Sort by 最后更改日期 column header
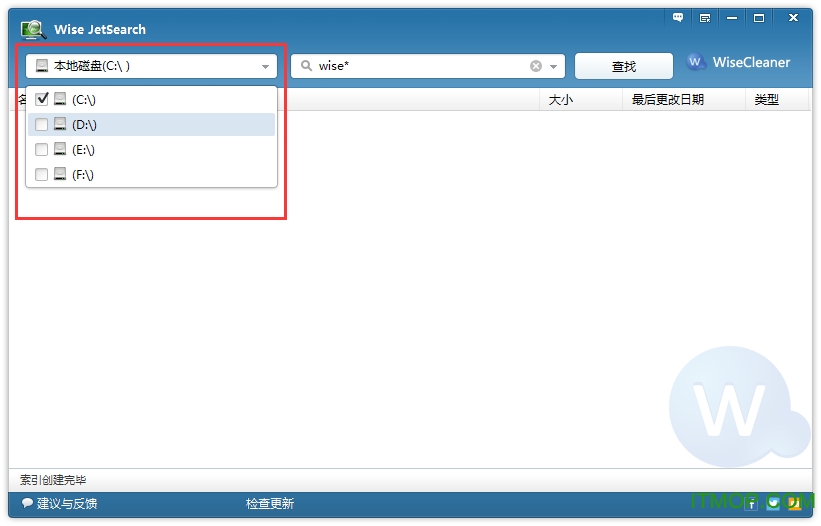The width and height of the screenshot is (821, 526). click(667, 100)
